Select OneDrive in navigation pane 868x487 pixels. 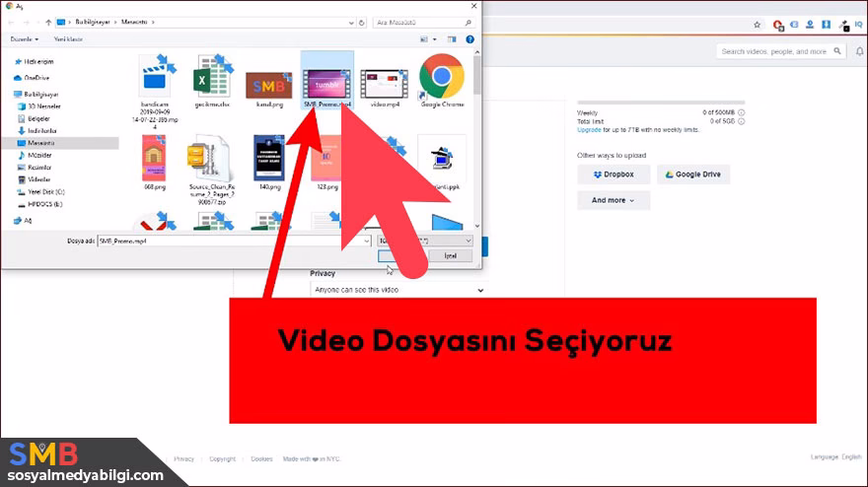[x=36, y=78]
